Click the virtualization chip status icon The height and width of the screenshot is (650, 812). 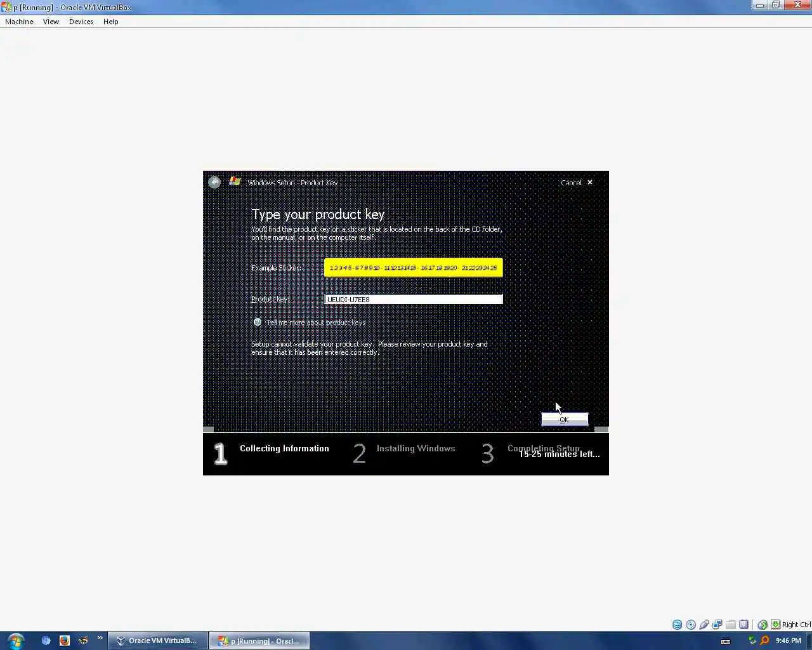[744, 625]
